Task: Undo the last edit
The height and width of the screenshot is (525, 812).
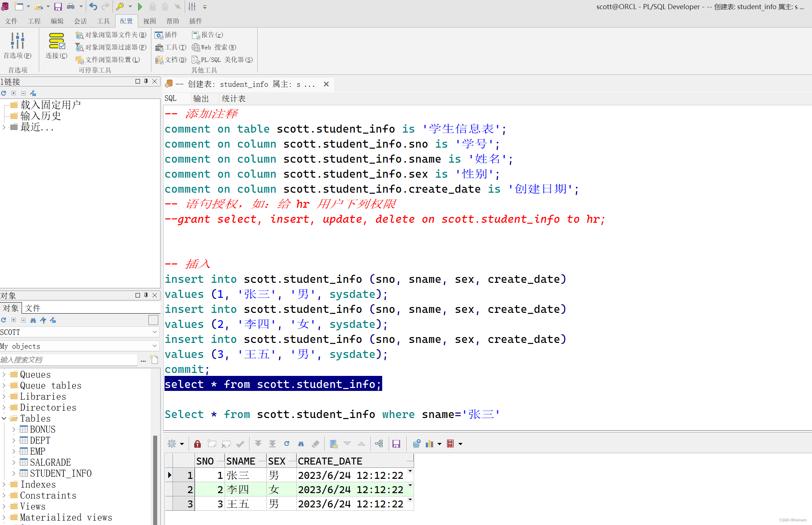Action: tap(93, 7)
